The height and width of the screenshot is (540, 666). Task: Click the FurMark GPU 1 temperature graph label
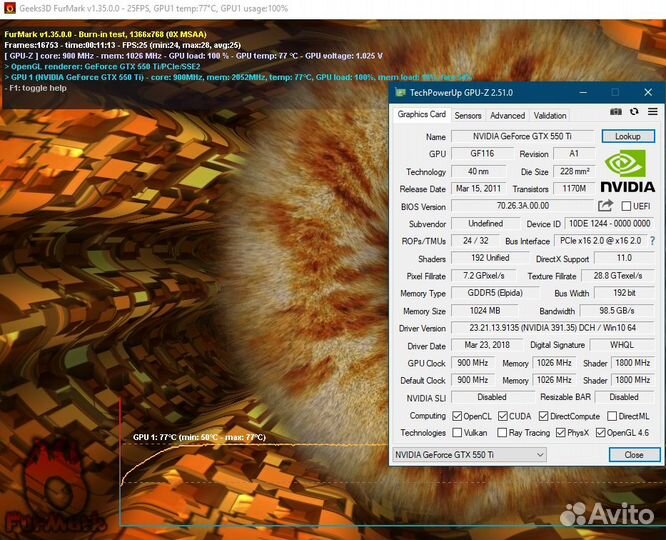pos(199,437)
